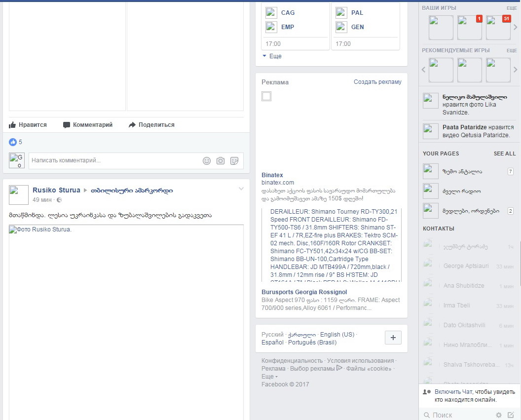Switch language to English (US)

pyautogui.click(x=337, y=334)
